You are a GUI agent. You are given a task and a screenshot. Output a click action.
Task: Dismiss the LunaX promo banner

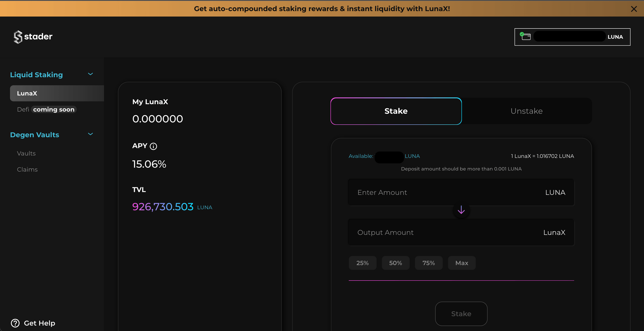coord(634,9)
